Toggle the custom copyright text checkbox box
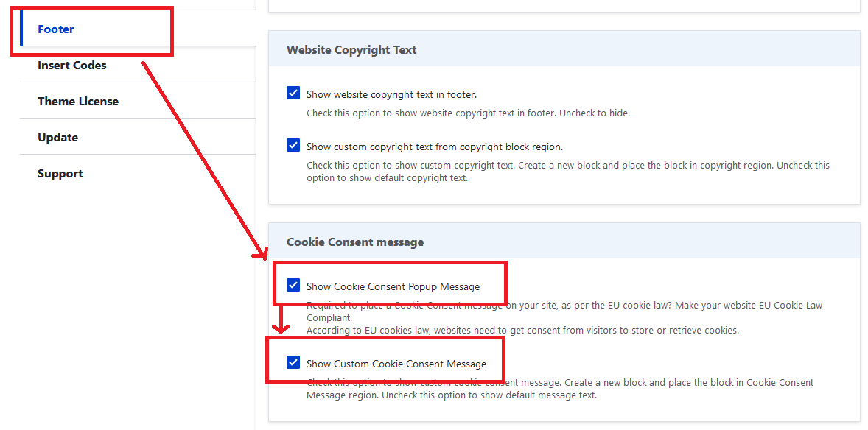This screenshot has width=868, height=430. pyautogui.click(x=293, y=146)
